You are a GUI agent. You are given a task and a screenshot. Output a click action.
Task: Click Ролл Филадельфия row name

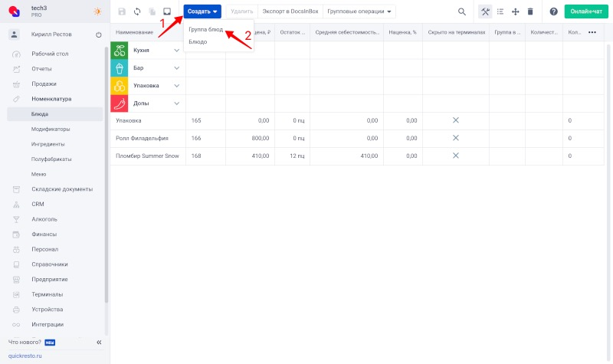click(x=142, y=139)
